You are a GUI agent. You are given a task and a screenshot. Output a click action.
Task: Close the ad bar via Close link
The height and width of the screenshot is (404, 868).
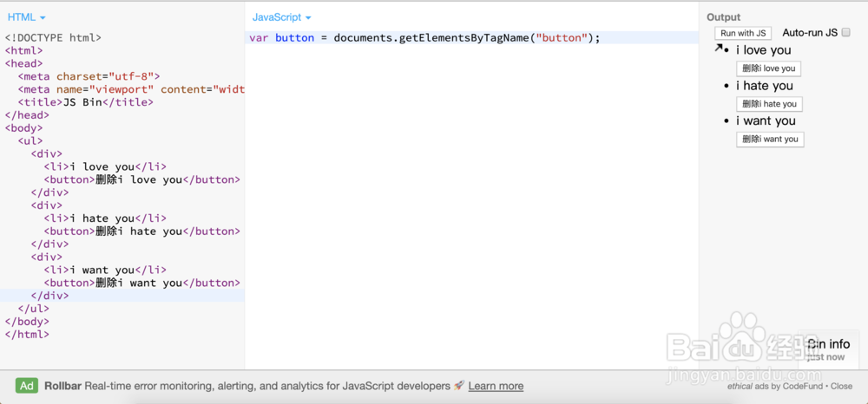click(841, 387)
